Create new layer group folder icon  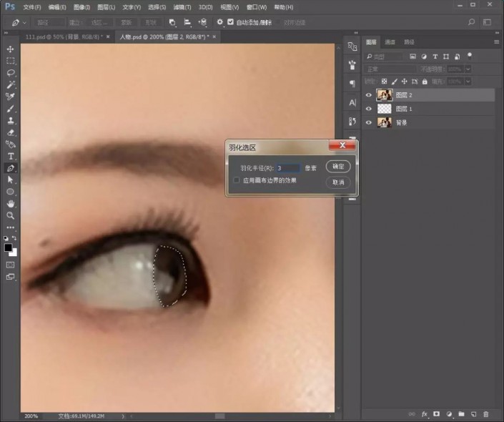[x=461, y=414]
